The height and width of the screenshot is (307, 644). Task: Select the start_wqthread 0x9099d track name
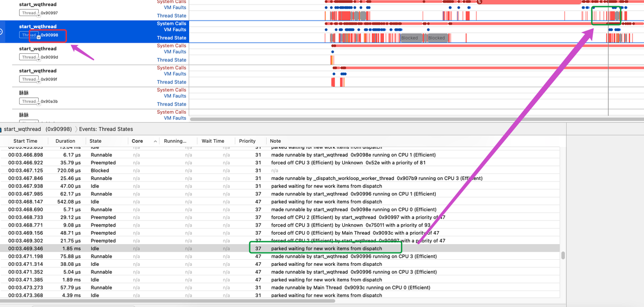(x=38, y=49)
